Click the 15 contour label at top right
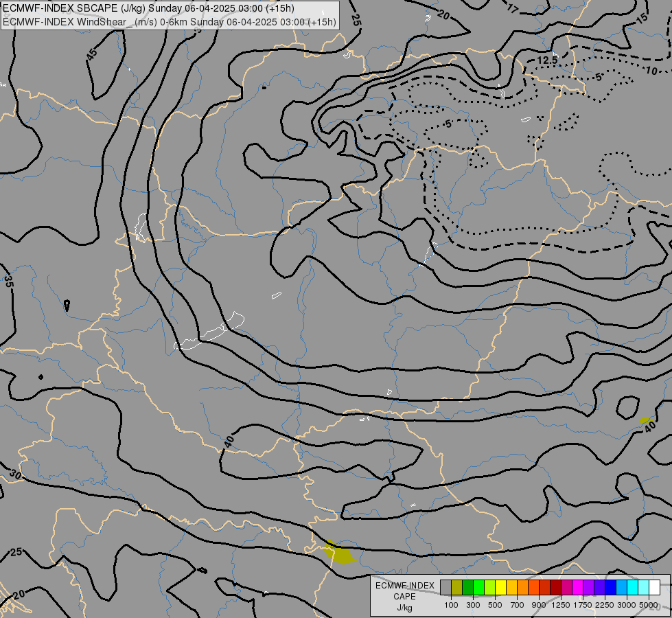The width and height of the screenshot is (672, 618). coord(642,18)
